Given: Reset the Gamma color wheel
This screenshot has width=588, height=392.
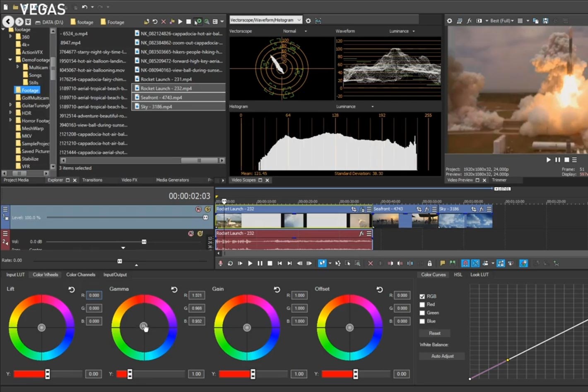Looking at the screenshot, I should pyautogui.click(x=174, y=290).
